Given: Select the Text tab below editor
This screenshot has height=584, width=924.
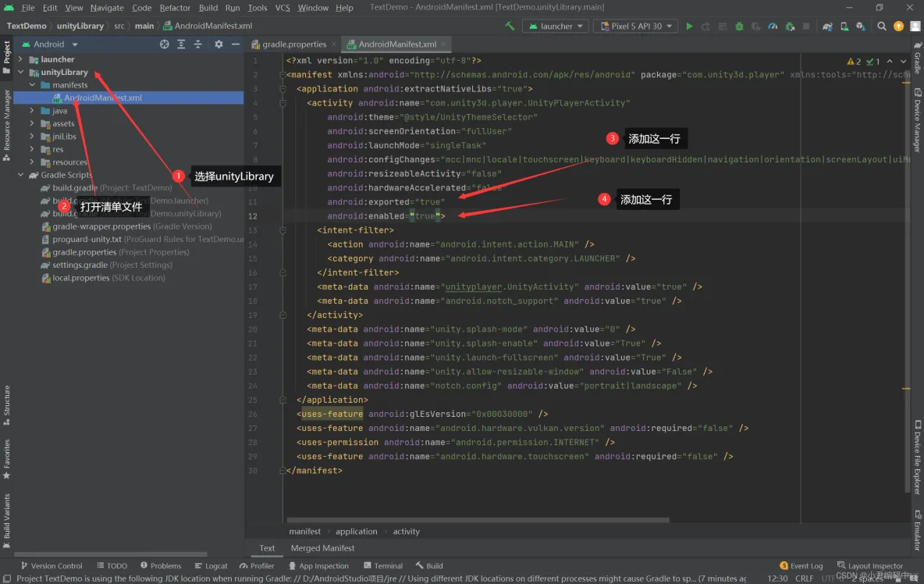Looking at the screenshot, I should (x=267, y=548).
